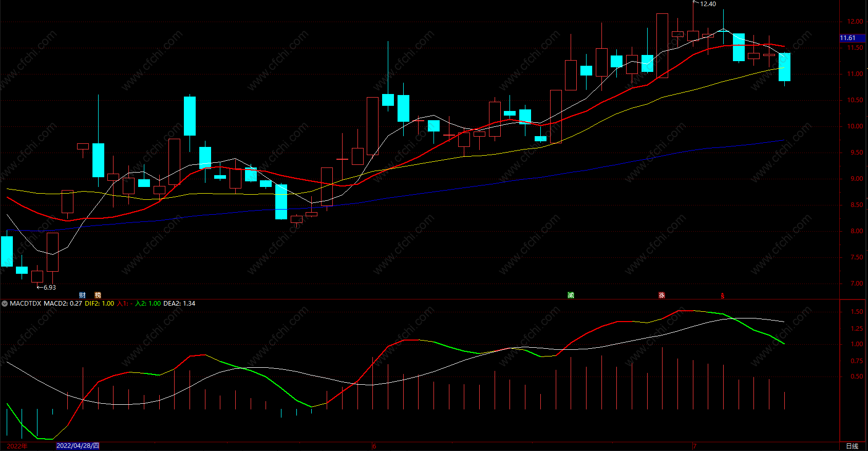Screen dimensions: 868x451
Task: Click the 日线 period label
Action: tap(852, 446)
